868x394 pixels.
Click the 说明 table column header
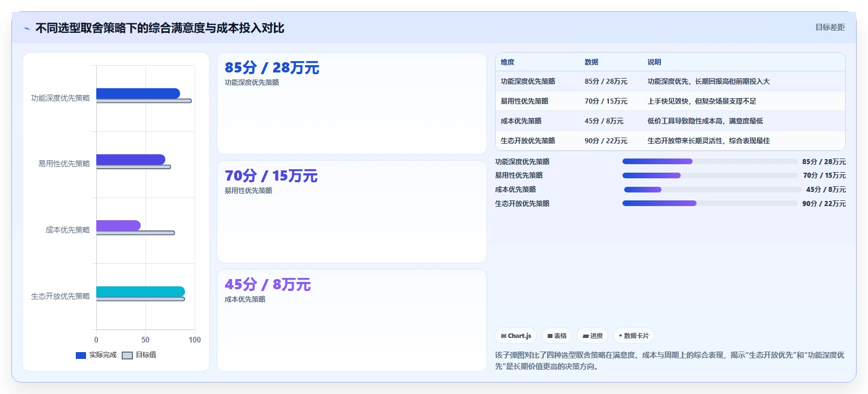[654, 62]
